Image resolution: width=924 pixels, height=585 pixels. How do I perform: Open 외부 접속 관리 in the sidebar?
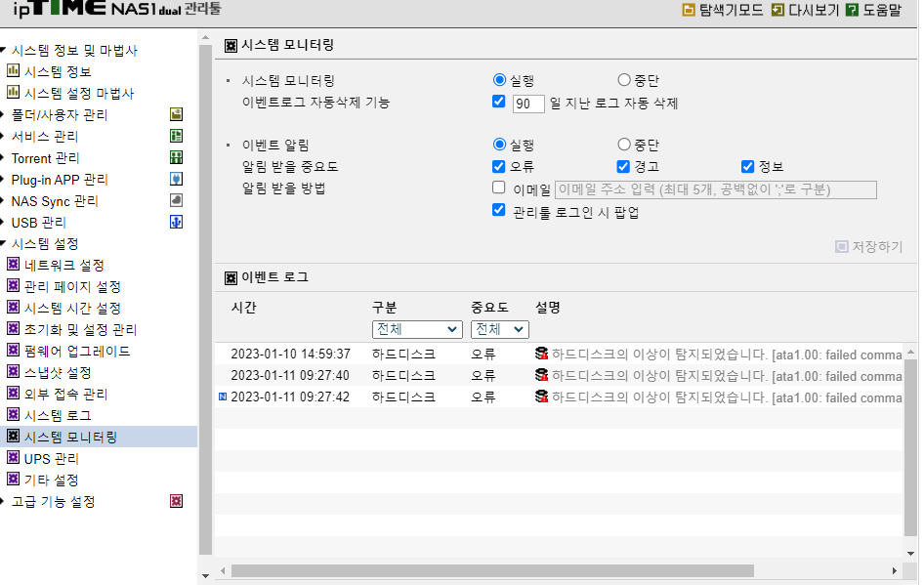(x=66, y=395)
